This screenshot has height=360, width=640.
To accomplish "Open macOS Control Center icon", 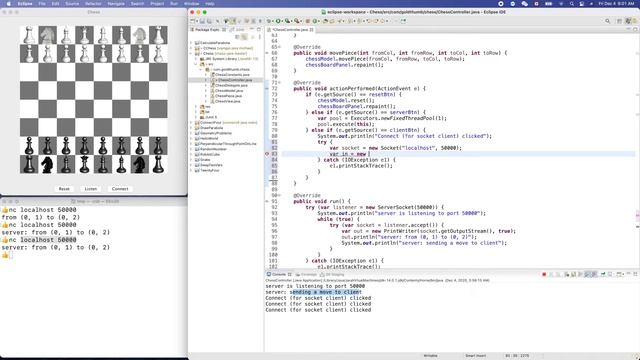I will (x=582, y=4).
